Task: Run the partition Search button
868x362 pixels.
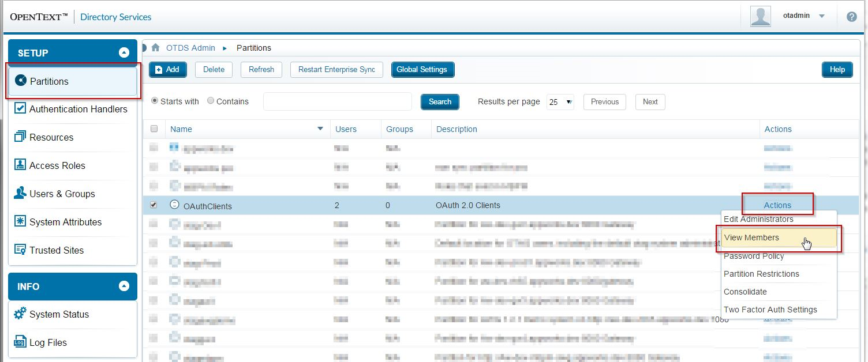Action: pos(440,102)
